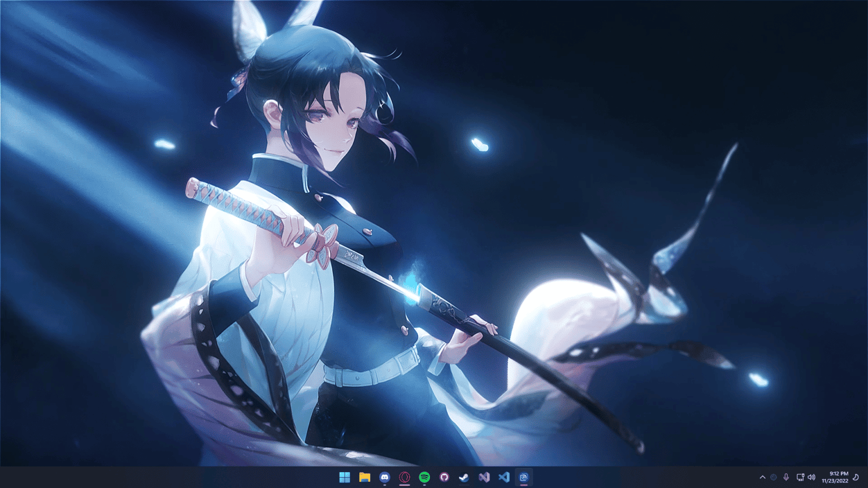Open File Explorer from the taskbar
Screen dimensions: 868x488
click(364, 477)
